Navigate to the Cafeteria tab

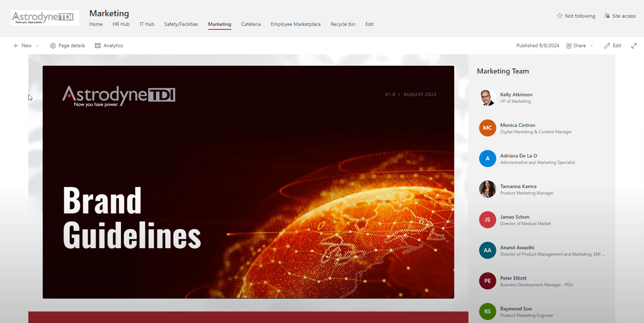click(x=251, y=24)
